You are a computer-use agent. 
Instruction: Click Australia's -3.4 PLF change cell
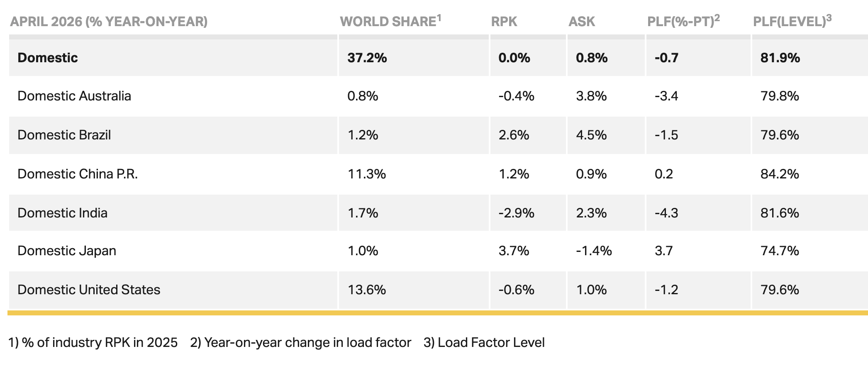click(666, 96)
